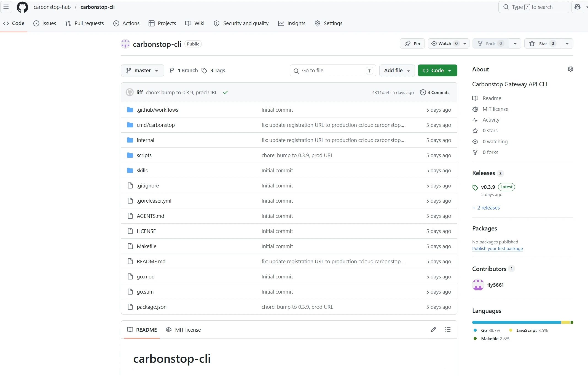
Task: Click the About section settings gear
Action: pyautogui.click(x=570, y=69)
